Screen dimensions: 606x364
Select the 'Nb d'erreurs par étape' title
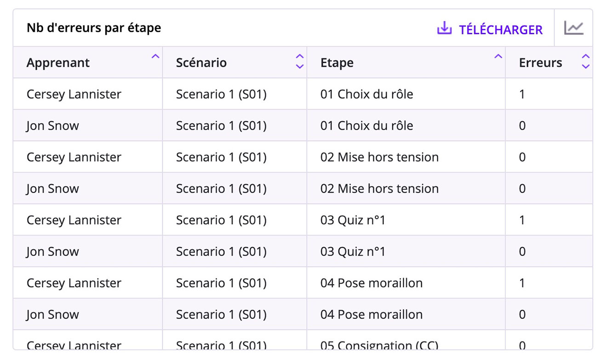pyautogui.click(x=94, y=28)
